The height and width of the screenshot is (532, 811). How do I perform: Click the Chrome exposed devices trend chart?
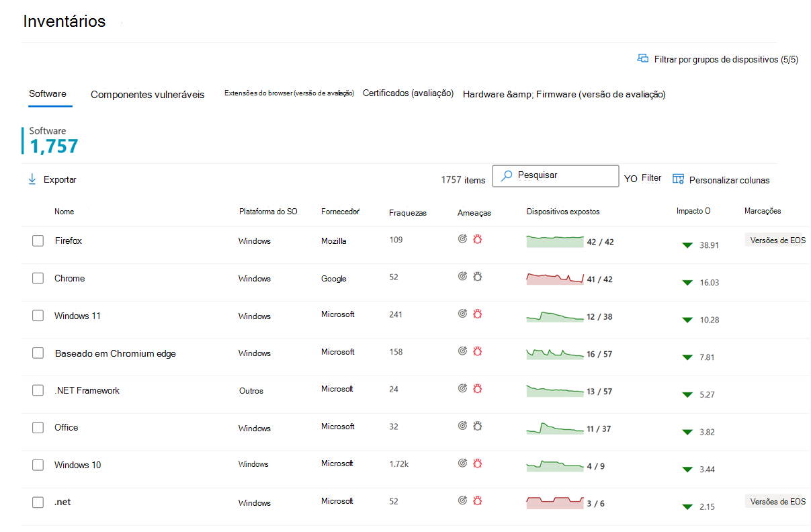(554, 278)
